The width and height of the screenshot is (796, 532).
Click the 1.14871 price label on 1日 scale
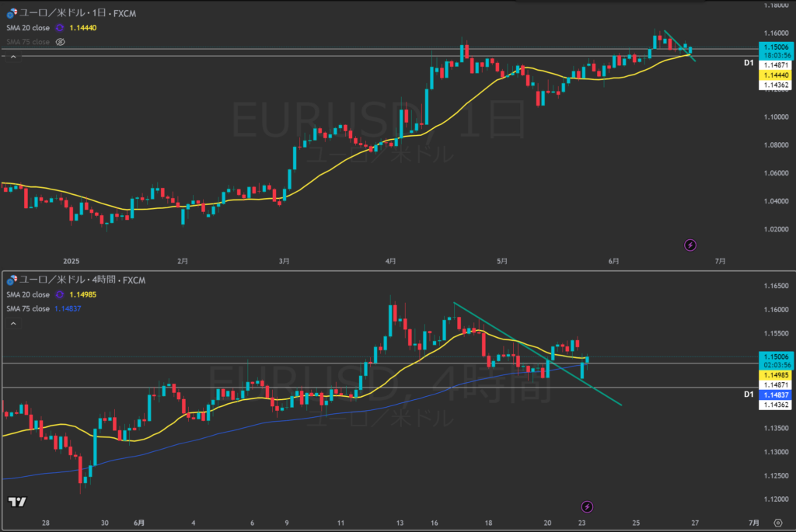(776, 65)
